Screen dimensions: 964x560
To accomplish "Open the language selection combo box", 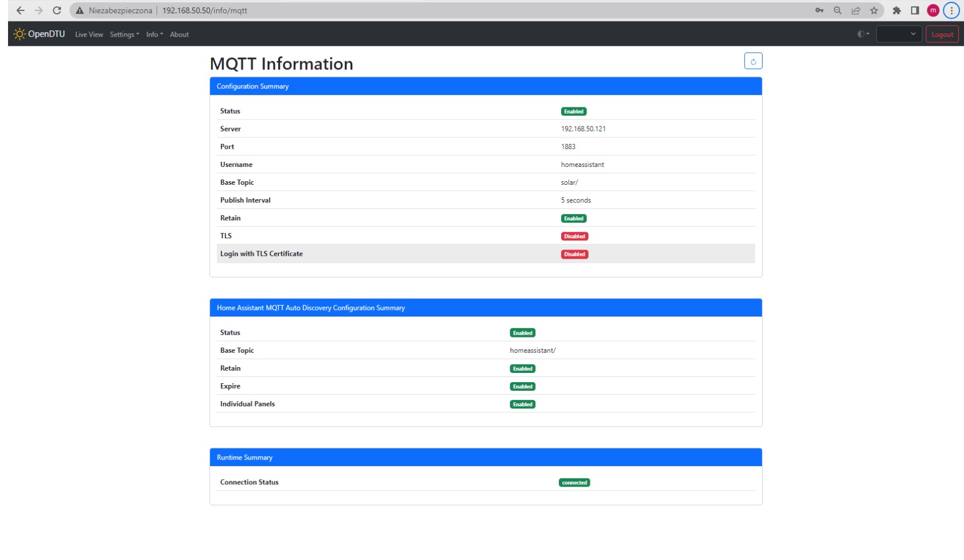I will pyautogui.click(x=899, y=34).
